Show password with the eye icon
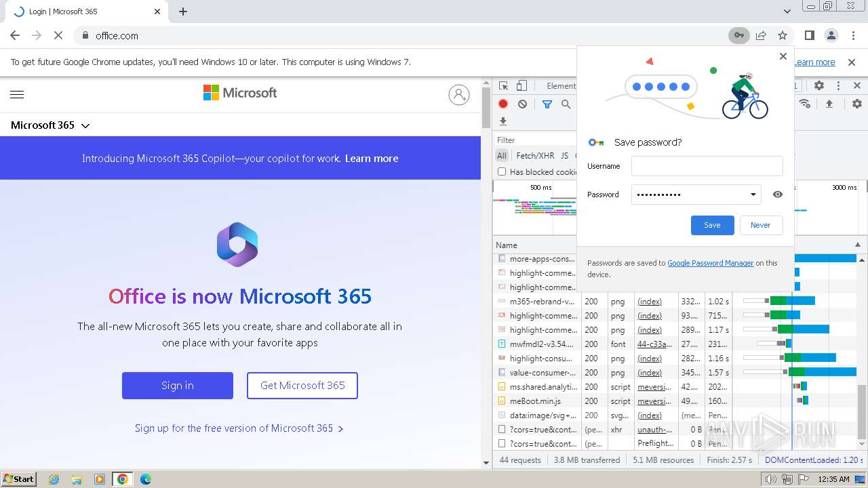 point(778,195)
